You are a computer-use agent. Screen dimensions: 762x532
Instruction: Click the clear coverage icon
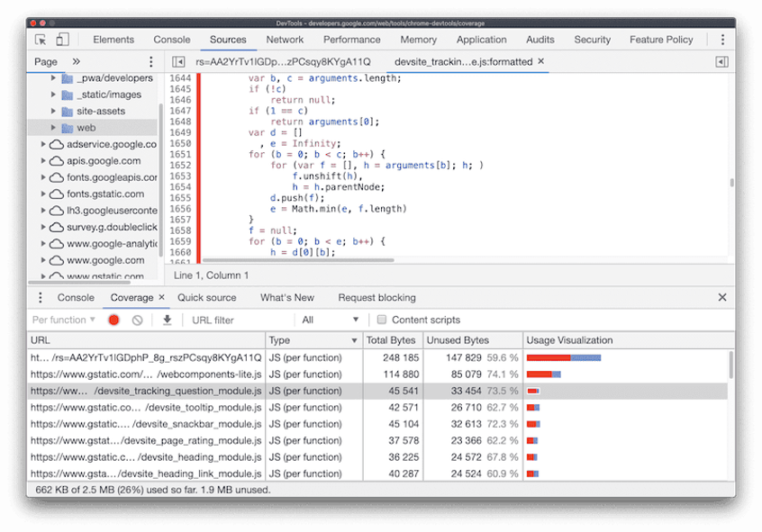click(138, 320)
